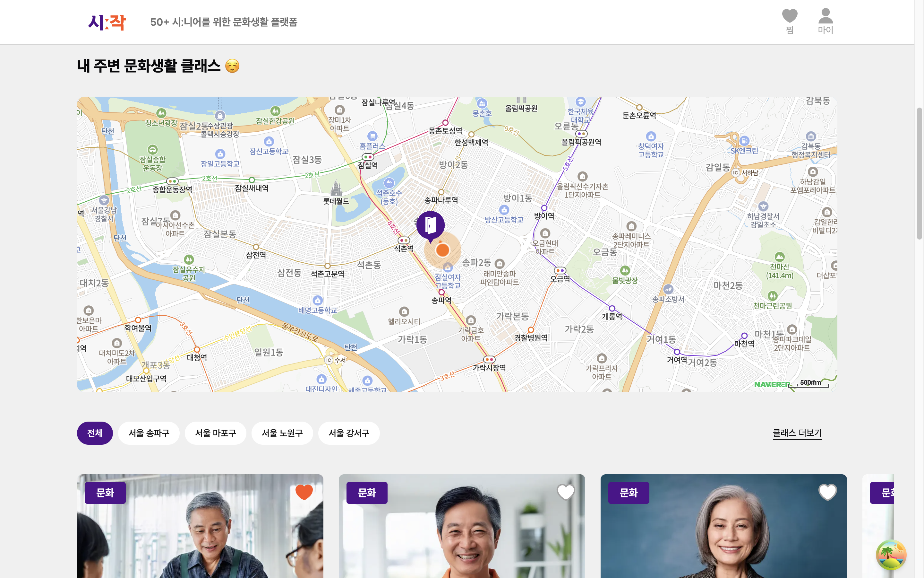The height and width of the screenshot is (578, 924).
Task: Click the 내 주변 문화생활 클래스 heading
Action: [158, 66]
